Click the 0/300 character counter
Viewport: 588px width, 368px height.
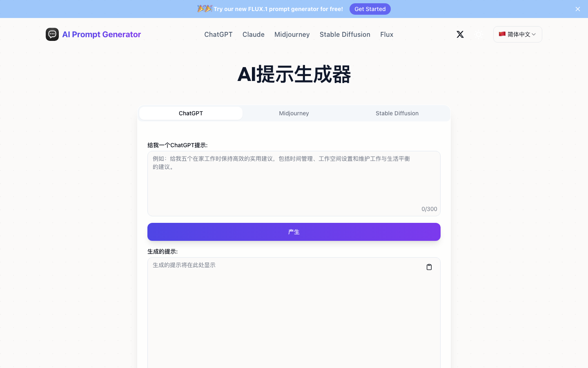(429, 209)
